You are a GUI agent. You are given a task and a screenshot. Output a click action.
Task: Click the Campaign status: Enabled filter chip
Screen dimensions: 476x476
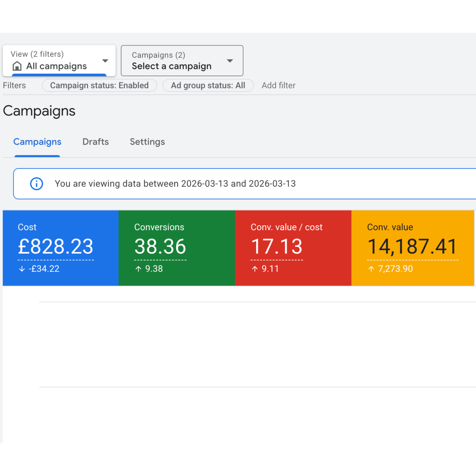click(99, 85)
